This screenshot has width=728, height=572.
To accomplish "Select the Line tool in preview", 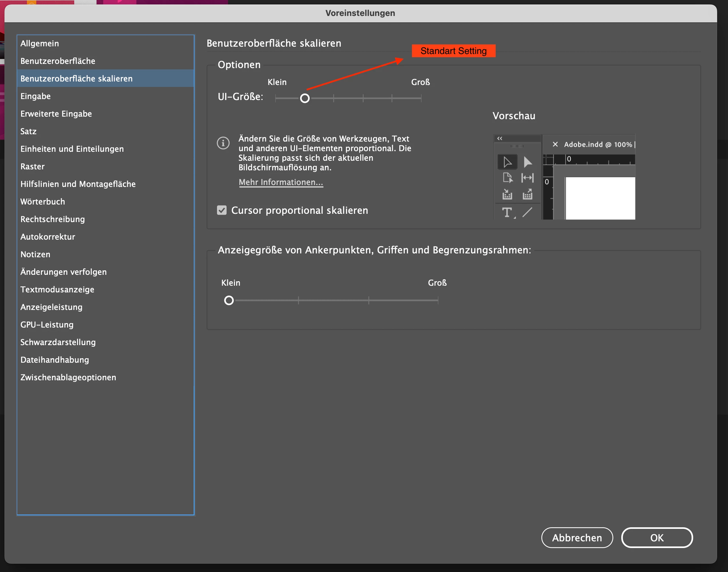I will 527,212.
